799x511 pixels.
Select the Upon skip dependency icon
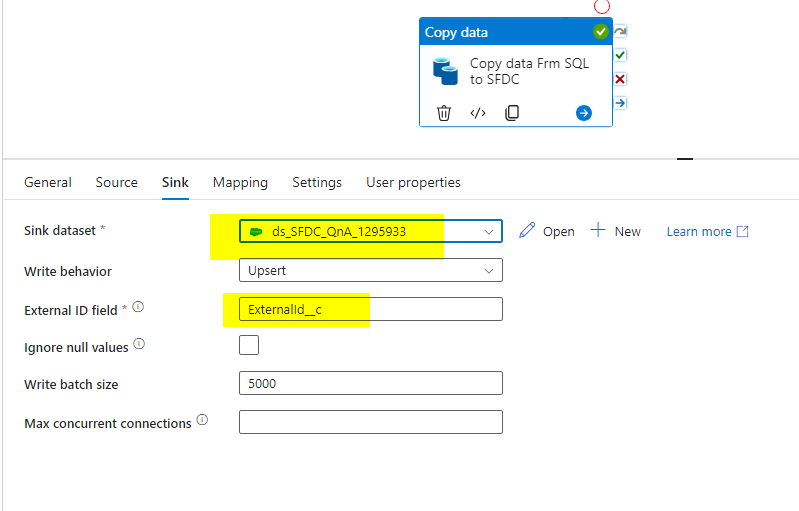(x=620, y=31)
